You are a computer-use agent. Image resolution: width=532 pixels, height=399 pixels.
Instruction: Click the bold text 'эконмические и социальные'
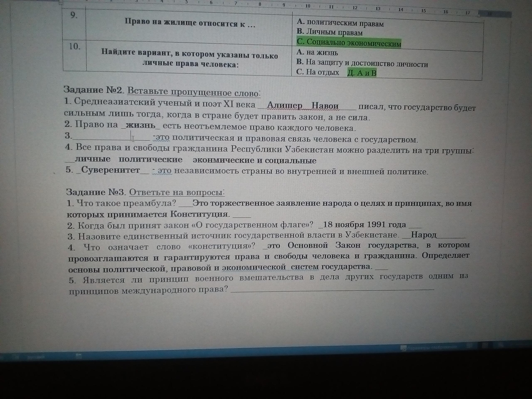tap(254, 160)
